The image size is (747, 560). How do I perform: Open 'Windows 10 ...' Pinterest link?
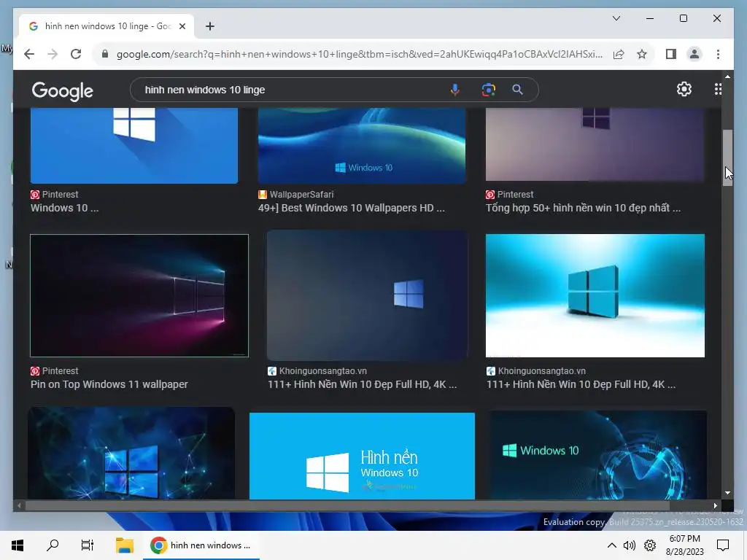pos(64,208)
